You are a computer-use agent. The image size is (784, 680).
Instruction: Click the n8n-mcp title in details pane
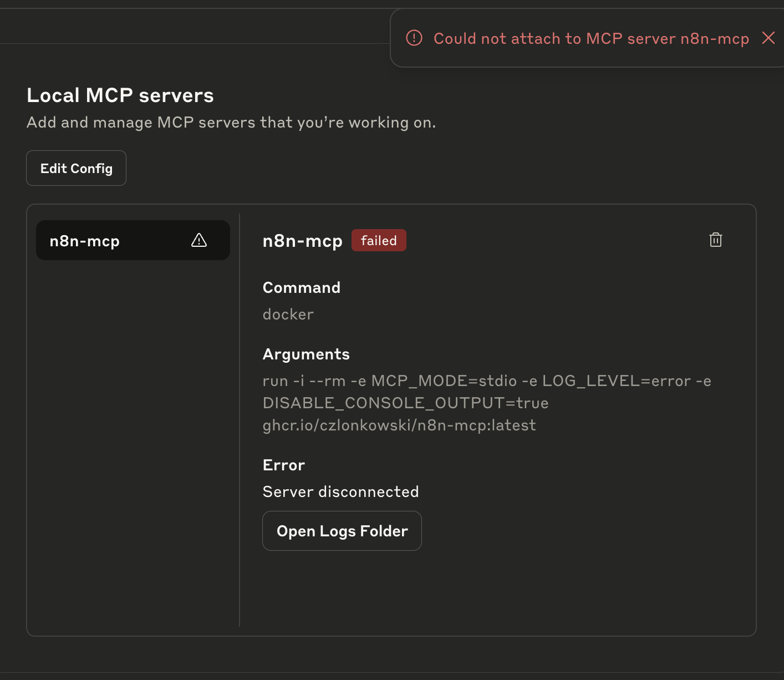point(303,241)
